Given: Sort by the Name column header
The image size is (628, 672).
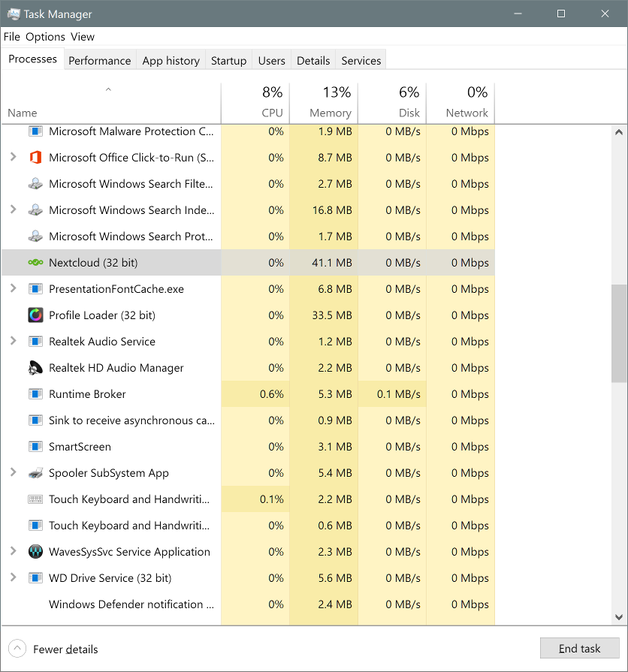Looking at the screenshot, I should pyautogui.click(x=111, y=103).
